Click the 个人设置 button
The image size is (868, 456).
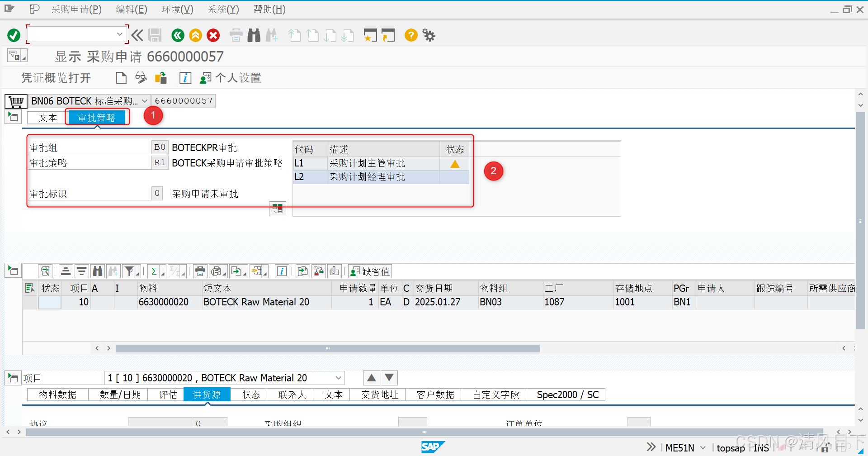tap(231, 78)
